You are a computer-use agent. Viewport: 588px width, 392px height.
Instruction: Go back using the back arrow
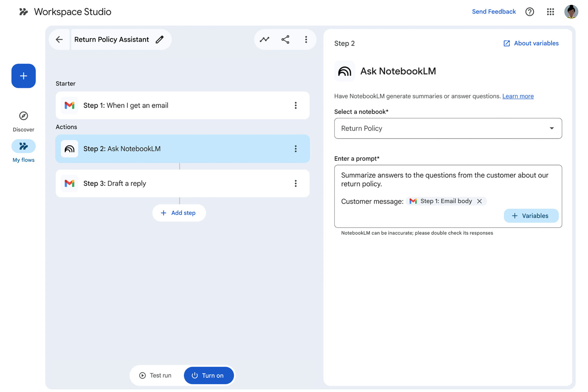[x=59, y=40]
